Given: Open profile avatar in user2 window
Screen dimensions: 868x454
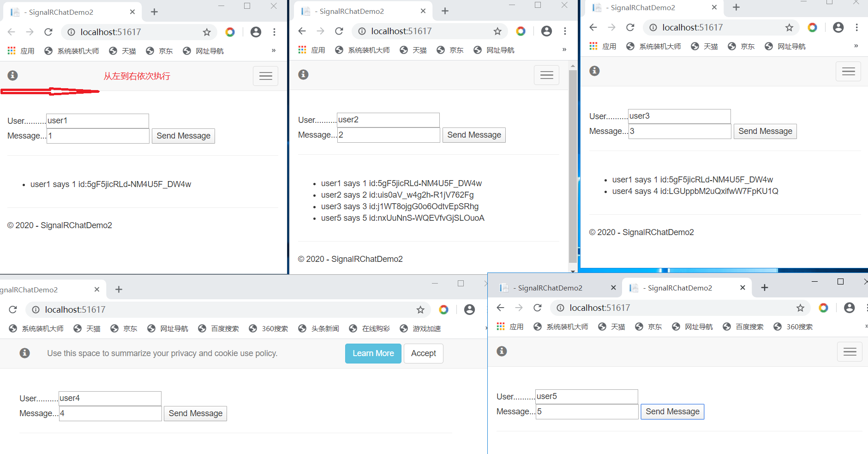Looking at the screenshot, I should [x=546, y=31].
